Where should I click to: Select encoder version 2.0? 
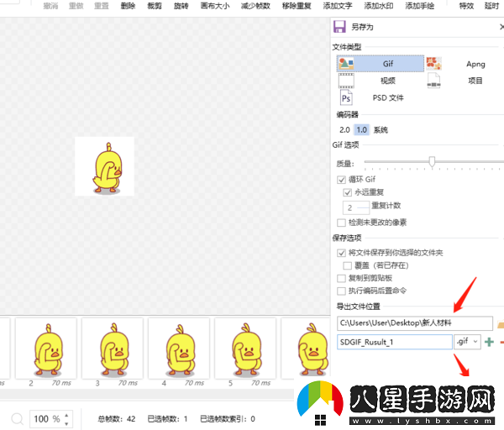point(344,130)
